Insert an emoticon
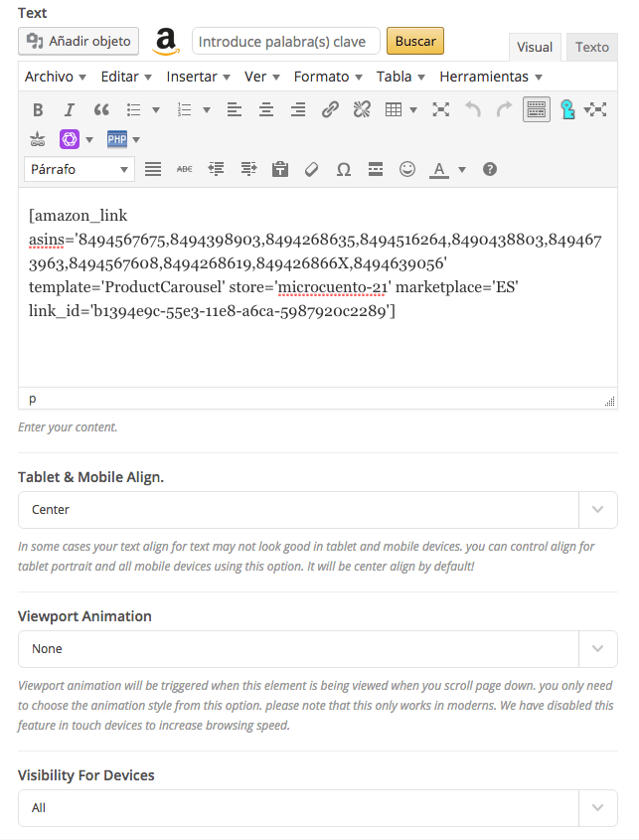This screenshot has width=639, height=840. pyautogui.click(x=407, y=169)
